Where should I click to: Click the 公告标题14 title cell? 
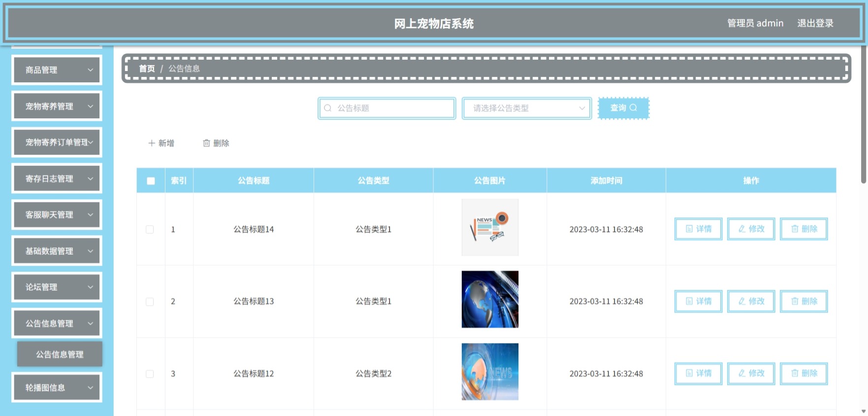point(254,229)
